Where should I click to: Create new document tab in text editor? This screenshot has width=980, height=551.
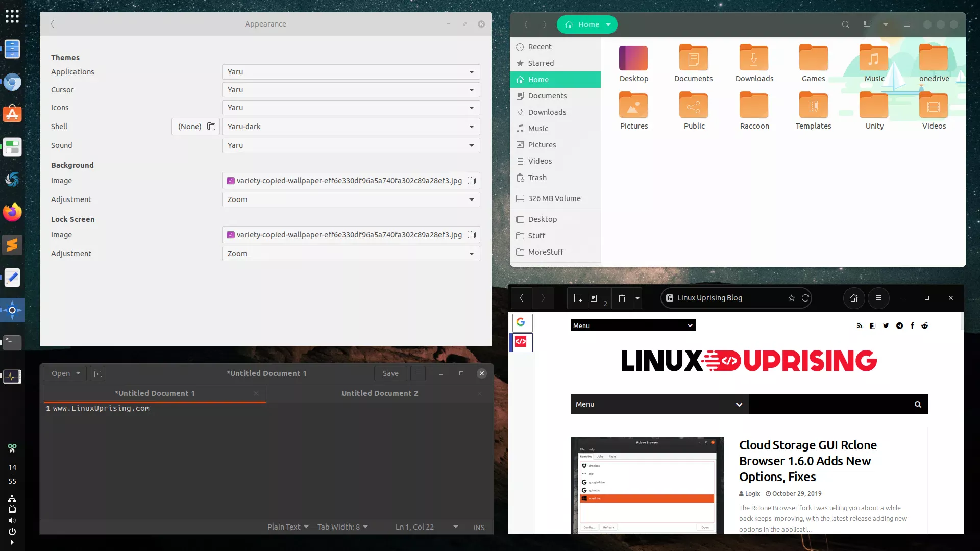(x=97, y=373)
